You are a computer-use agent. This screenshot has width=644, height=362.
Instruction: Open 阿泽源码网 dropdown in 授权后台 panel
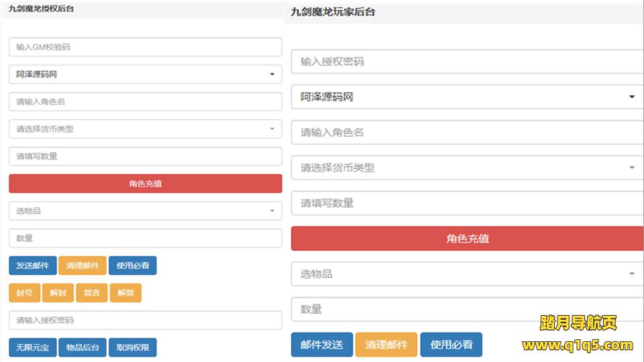pyautogui.click(x=145, y=74)
